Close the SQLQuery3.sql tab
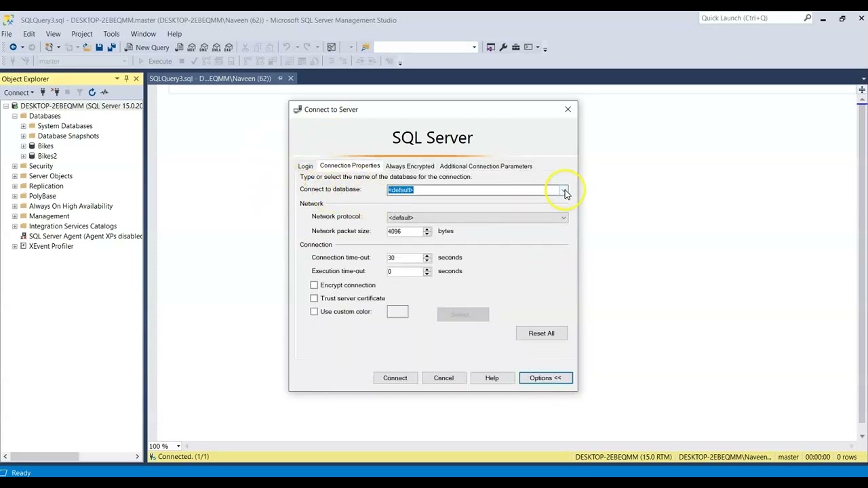This screenshot has height=488, width=868. click(290, 79)
